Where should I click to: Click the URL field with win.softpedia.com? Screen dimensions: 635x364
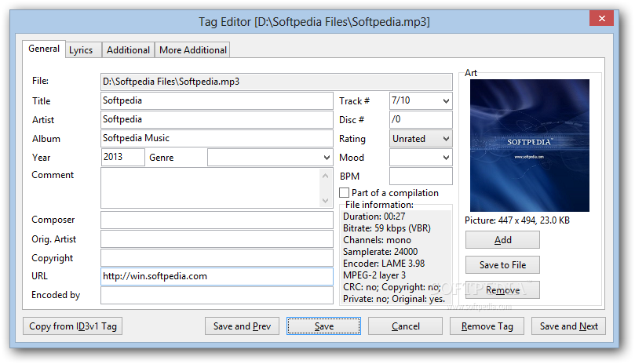click(x=217, y=276)
